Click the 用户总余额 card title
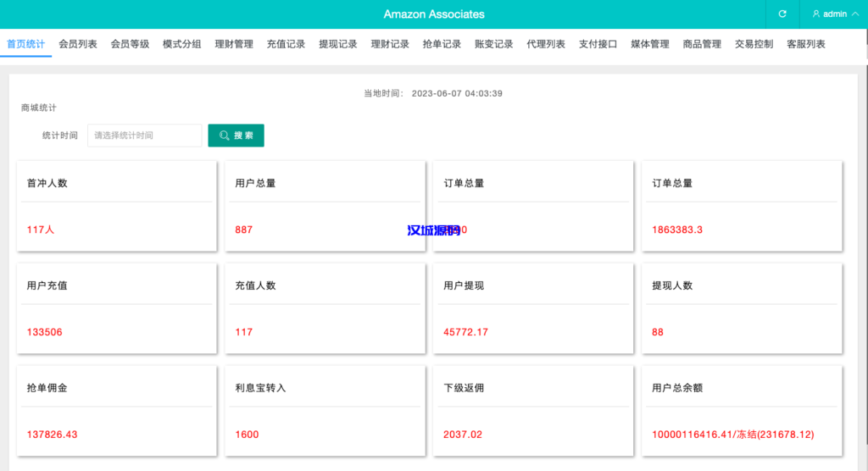 click(x=677, y=388)
